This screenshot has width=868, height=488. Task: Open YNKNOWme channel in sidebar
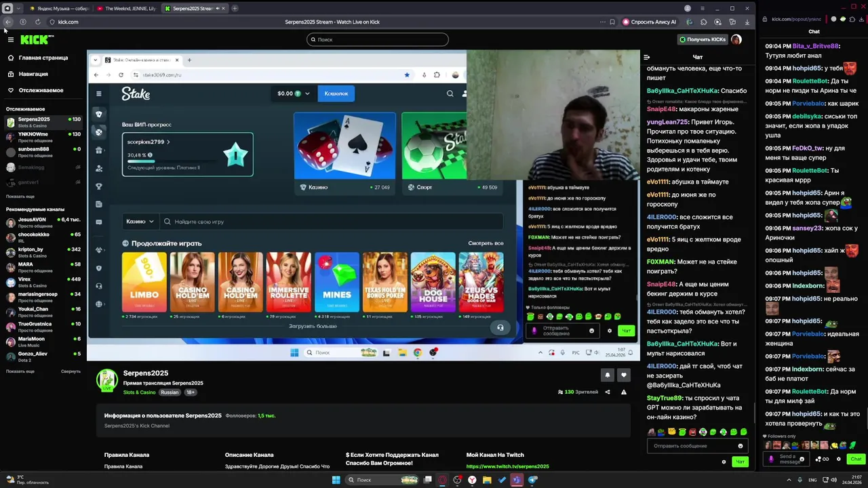(x=43, y=136)
